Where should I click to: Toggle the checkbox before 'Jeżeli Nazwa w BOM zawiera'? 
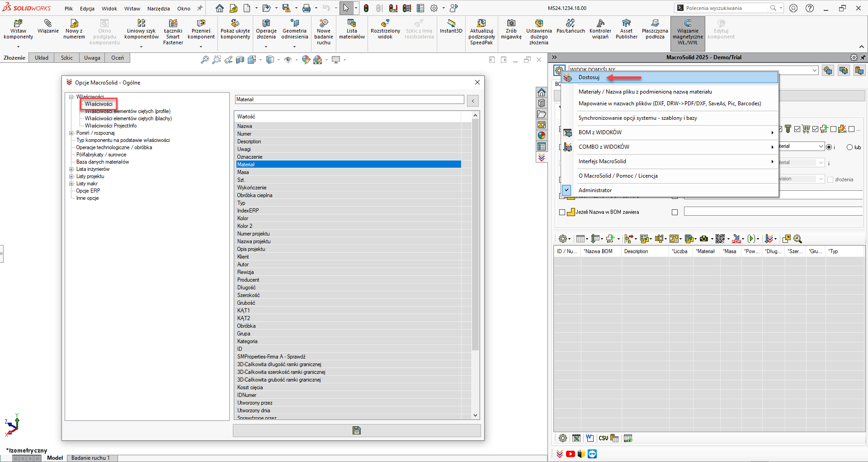pos(562,212)
